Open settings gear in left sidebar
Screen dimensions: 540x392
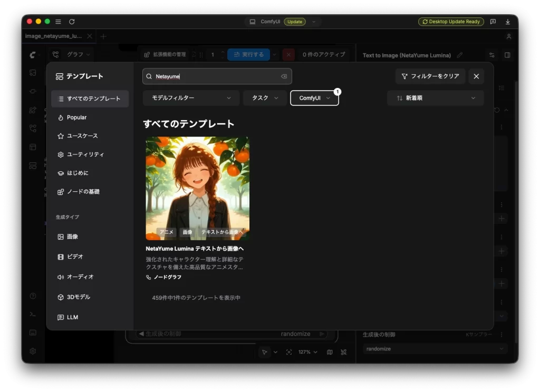coord(33,351)
